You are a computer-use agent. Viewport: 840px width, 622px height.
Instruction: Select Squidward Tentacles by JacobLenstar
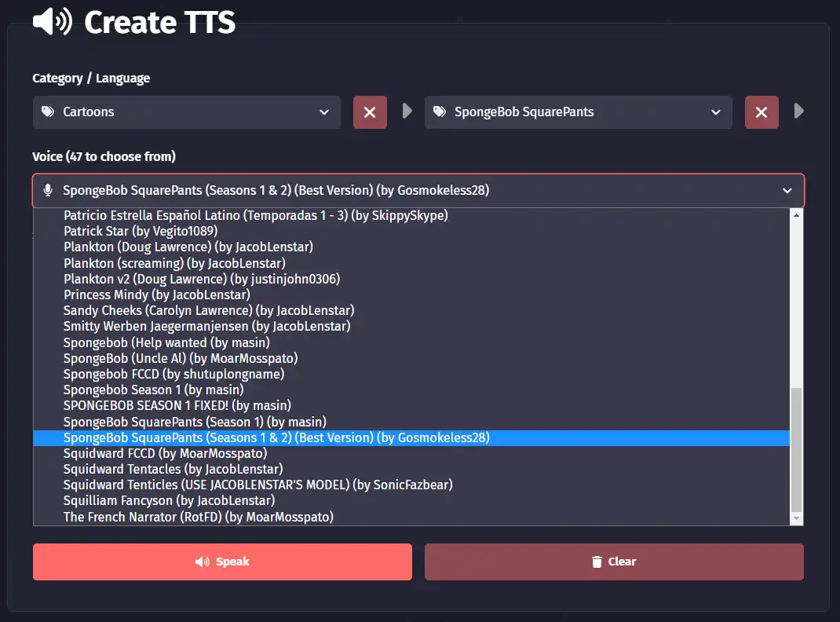411,470
